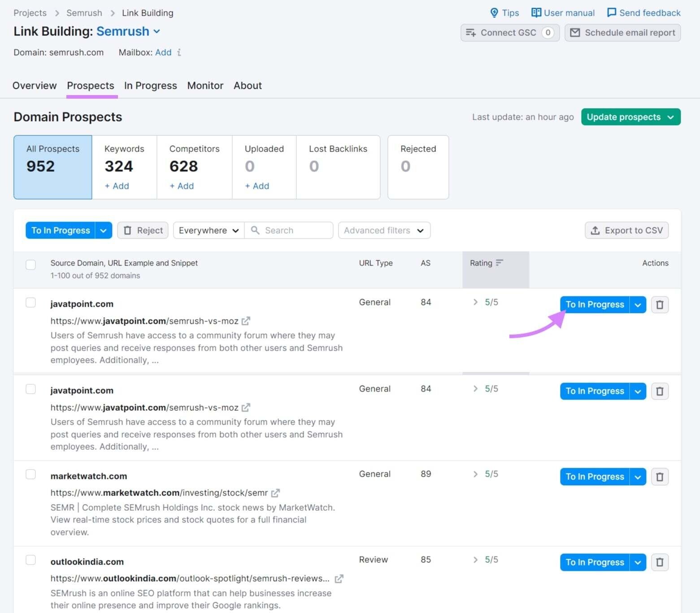Open the Overview tab
700x613 pixels.
35,85
